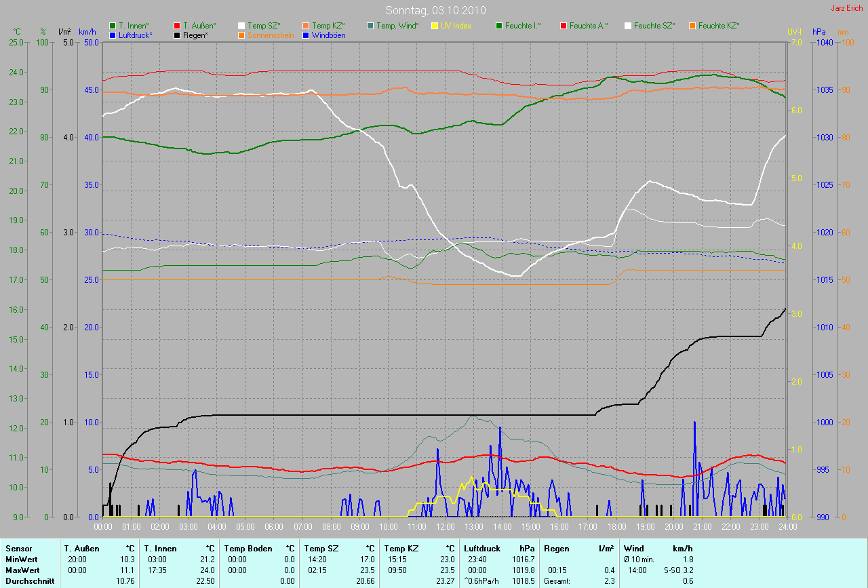Select the 18:00 time axis label
Image resolution: width=868 pixels, height=588 pixels.
(616, 526)
